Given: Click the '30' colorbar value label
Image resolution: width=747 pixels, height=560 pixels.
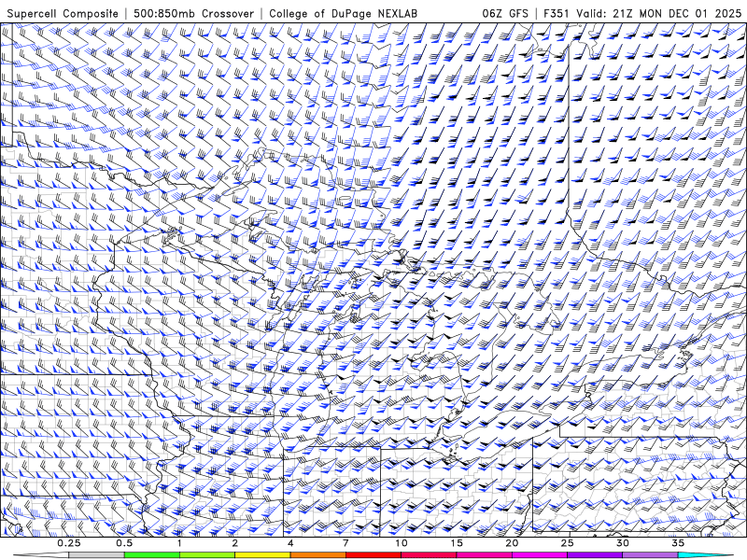Looking at the screenshot, I should pyautogui.click(x=622, y=543).
